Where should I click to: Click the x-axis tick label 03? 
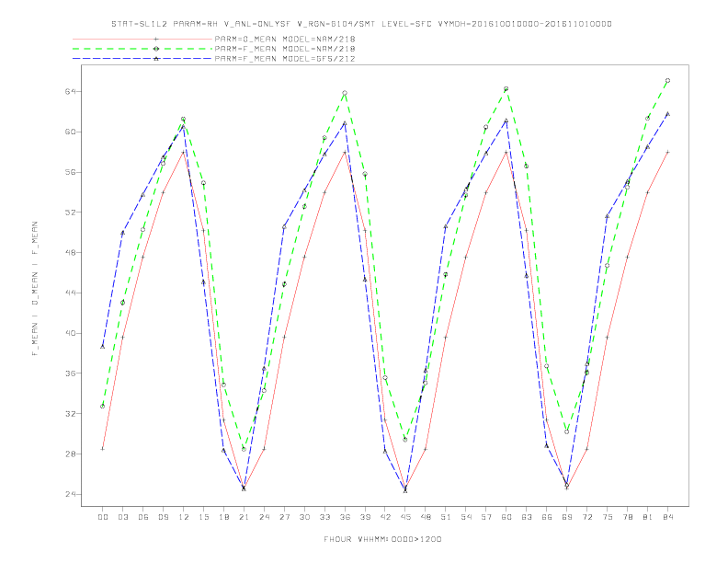122,517
